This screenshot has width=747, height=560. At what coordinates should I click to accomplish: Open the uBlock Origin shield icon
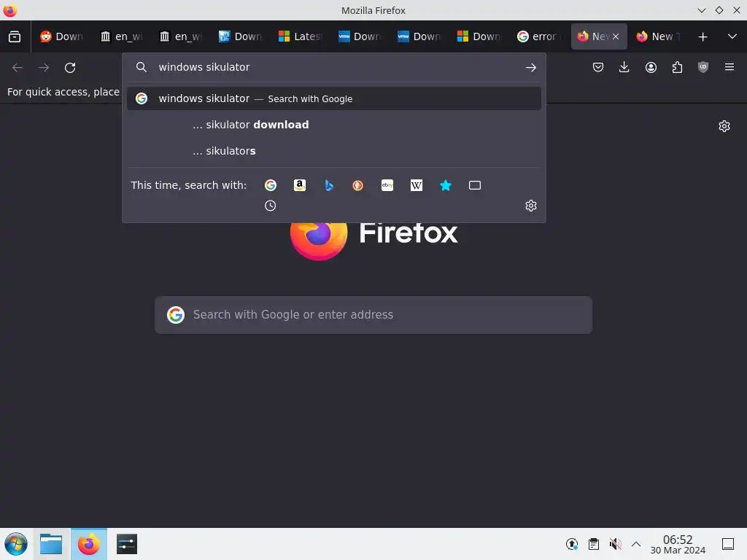click(x=703, y=68)
